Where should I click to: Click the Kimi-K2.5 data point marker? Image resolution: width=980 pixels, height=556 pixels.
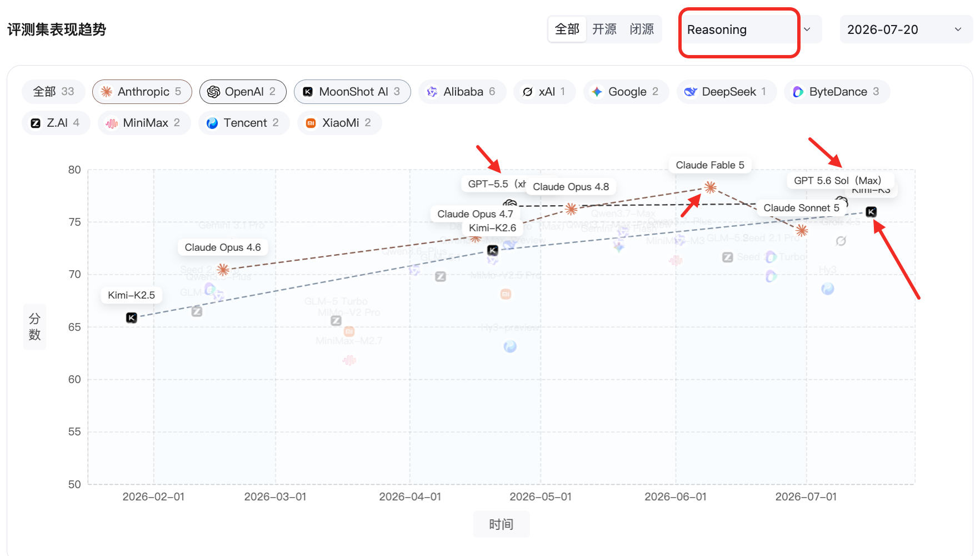pos(132,317)
